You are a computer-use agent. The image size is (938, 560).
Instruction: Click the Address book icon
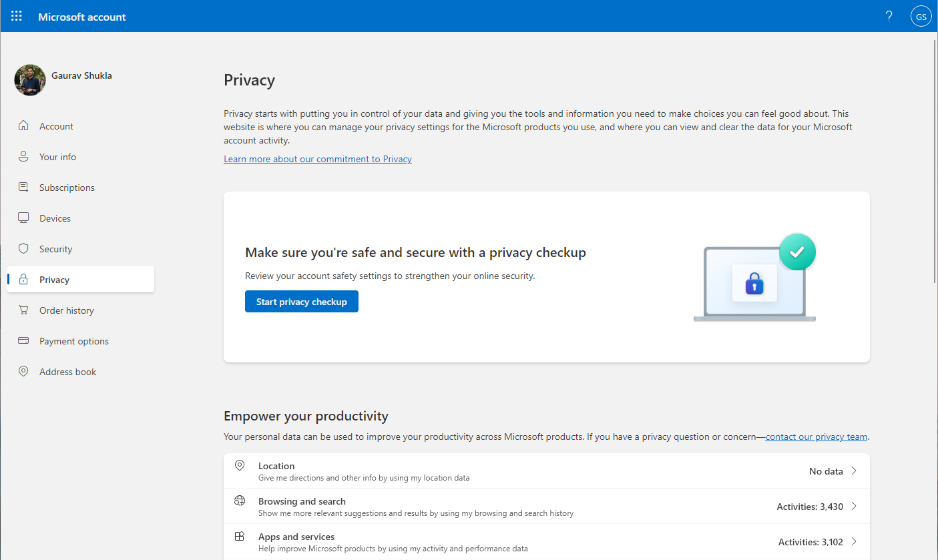[23, 371]
